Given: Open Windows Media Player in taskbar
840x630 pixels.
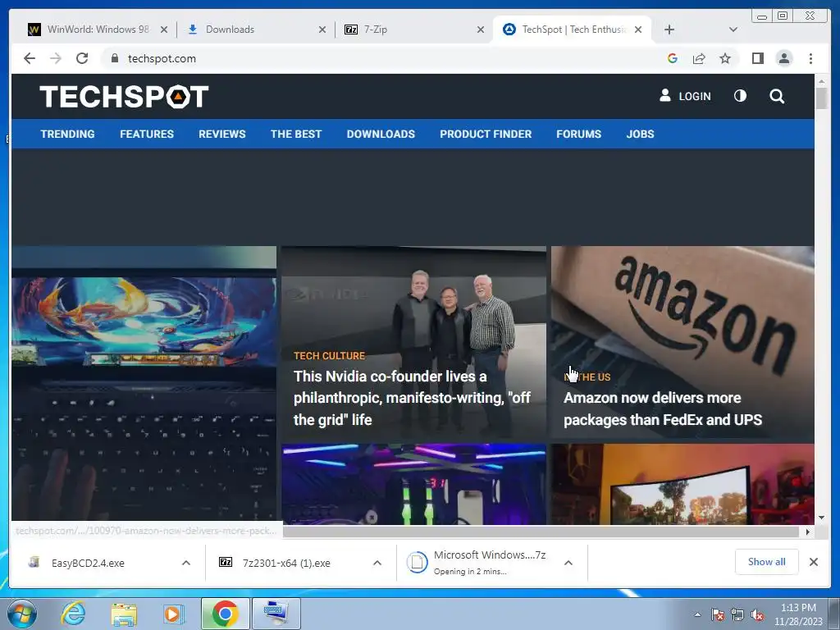Looking at the screenshot, I should pos(174,614).
